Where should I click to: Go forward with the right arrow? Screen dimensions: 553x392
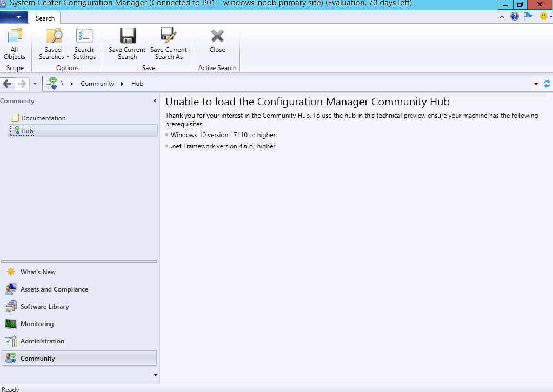(22, 84)
